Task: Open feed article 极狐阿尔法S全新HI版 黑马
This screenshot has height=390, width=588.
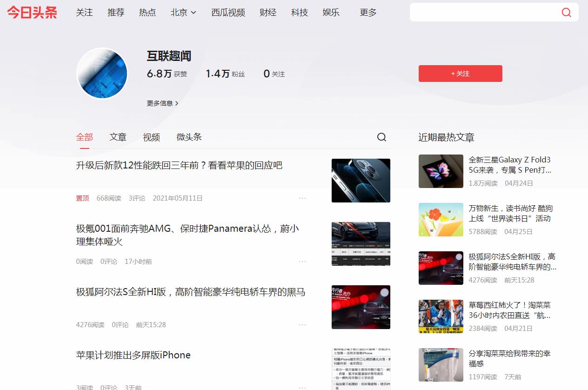Action: pos(191,292)
